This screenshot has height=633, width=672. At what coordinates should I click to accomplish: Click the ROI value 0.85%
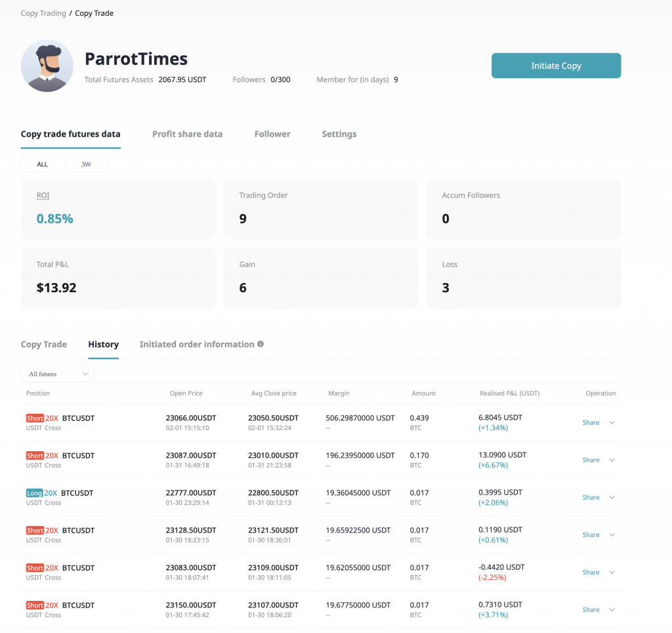(55, 219)
